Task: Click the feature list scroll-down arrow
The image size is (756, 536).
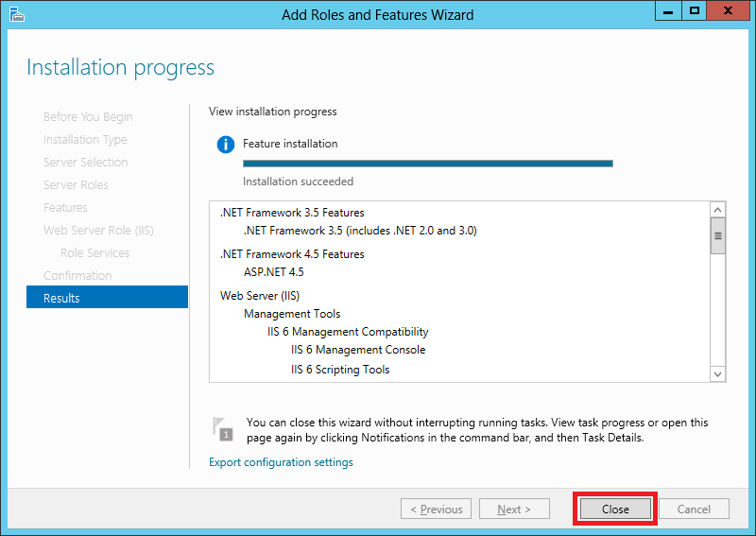Action: point(717,374)
